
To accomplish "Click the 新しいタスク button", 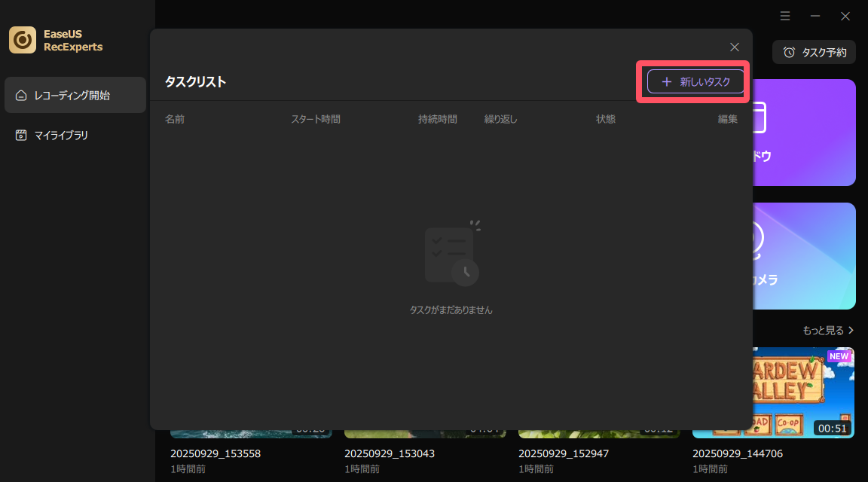I will (x=695, y=82).
